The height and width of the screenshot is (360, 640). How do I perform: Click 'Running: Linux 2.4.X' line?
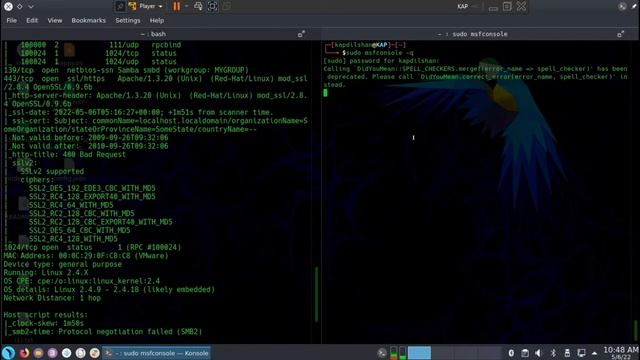point(46,273)
